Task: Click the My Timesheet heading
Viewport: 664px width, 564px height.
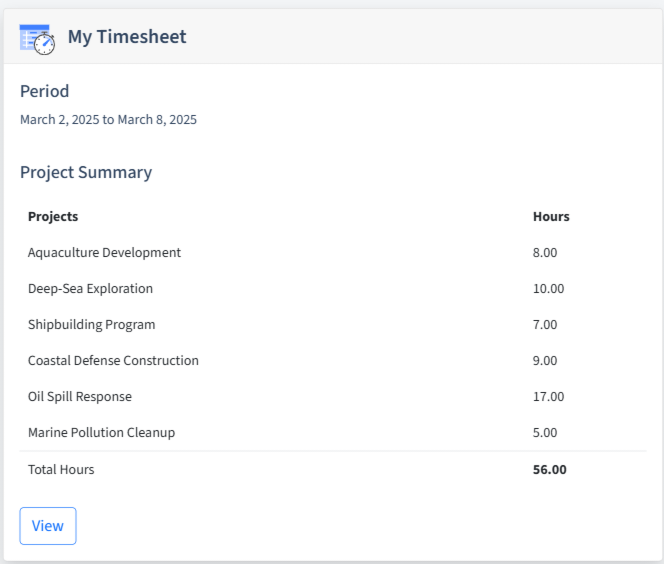Action: [x=127, y=37]
